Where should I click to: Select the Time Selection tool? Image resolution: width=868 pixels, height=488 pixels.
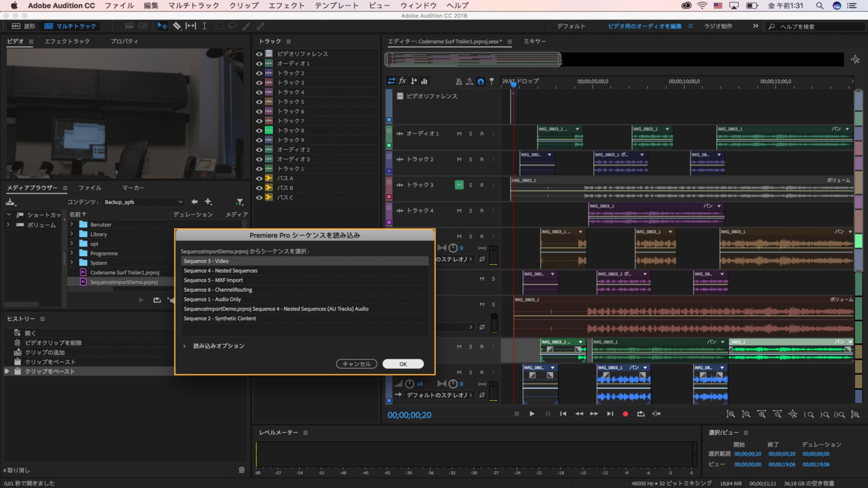tap(204, 26)
